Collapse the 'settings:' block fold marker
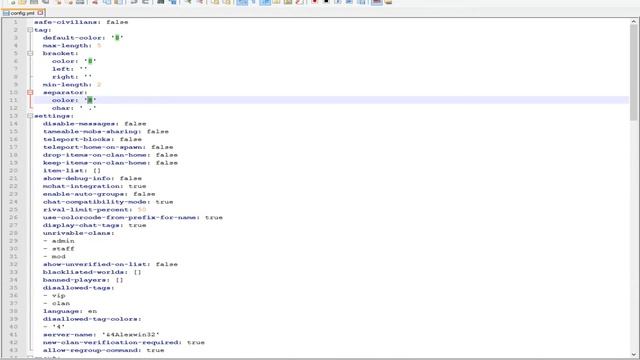Viewport: 640px width, 360px height. [x=30, y=116]
